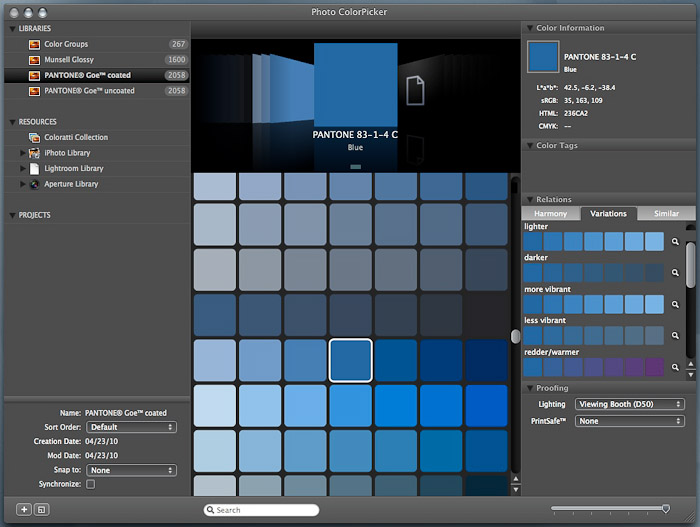Open the Coloratti Collection resource icon
This screenshot has width=700, height=527.
pos(34,138)
